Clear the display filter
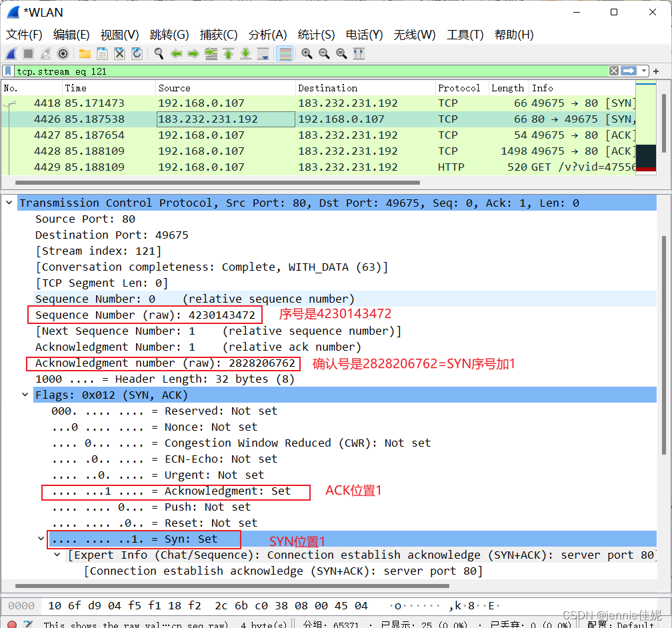Screen dimensions: 672x628 pyautogui.click(x=614, y=71)
